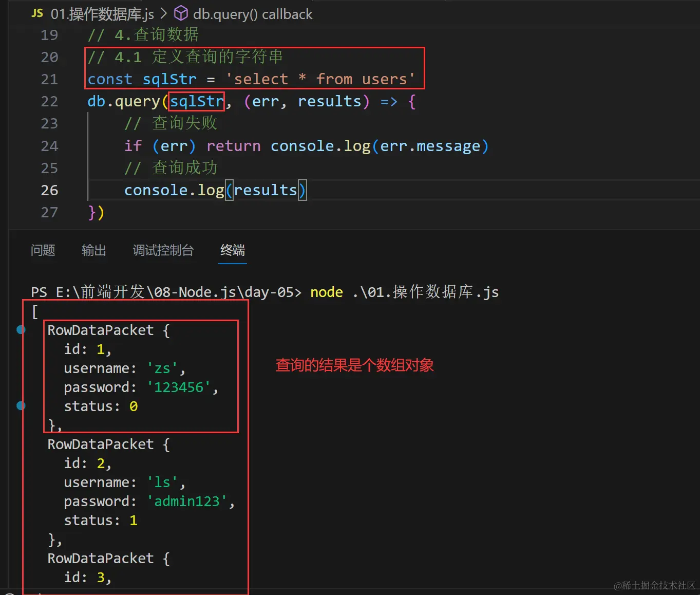Viewport: 700px width, 595px height.
Task: Click line number 19 in the gutter
Action: pos(49,35)
